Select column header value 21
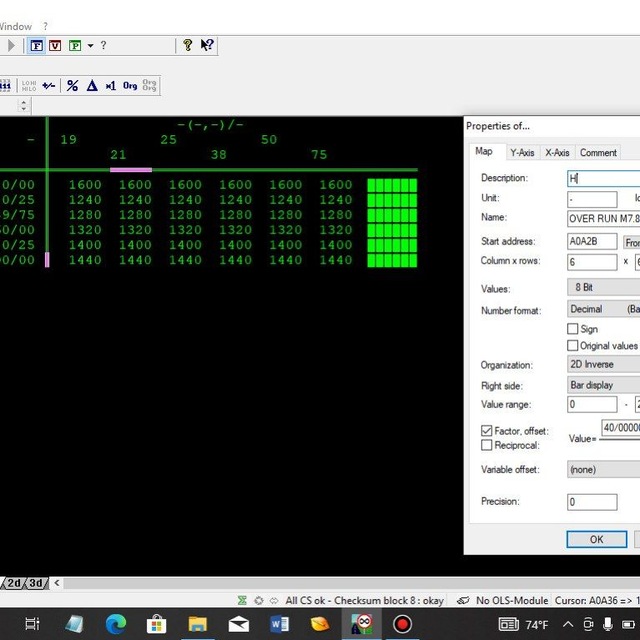The width and height of the screenshot is (640, 640). tap(118, 155)
